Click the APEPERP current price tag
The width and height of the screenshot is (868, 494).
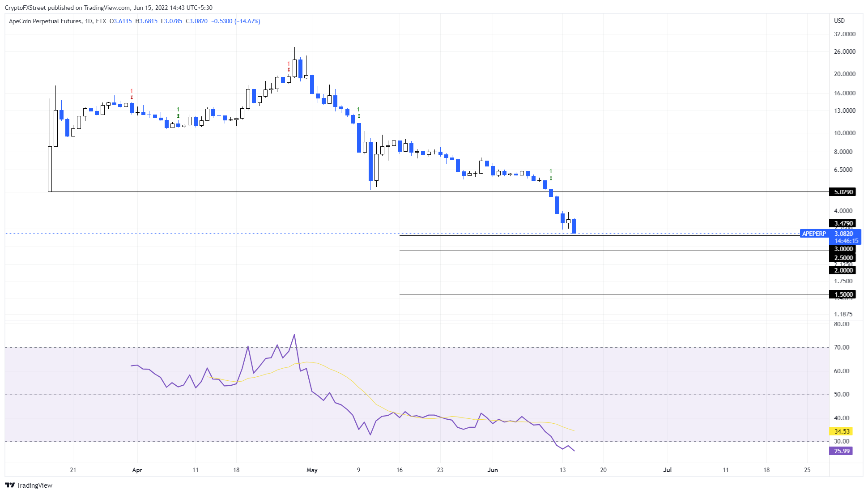814,234
